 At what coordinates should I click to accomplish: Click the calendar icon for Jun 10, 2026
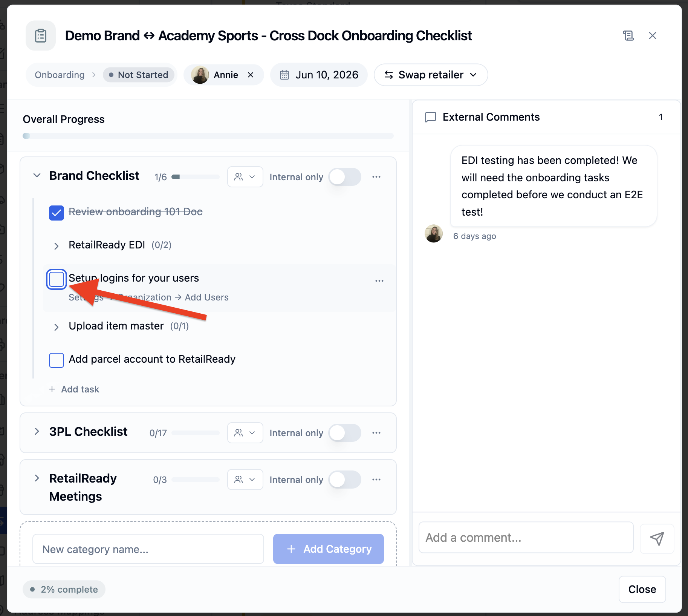(x=284, y=75)
